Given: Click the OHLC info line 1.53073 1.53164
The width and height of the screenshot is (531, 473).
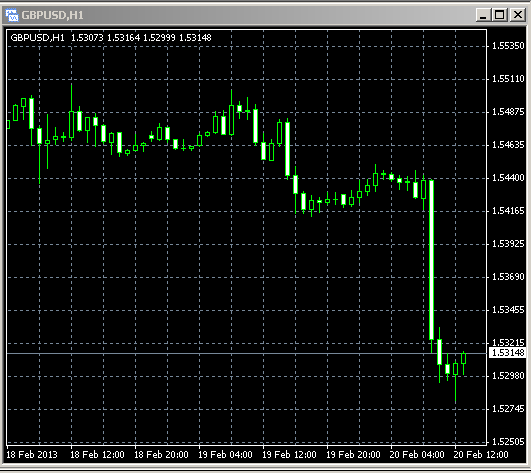Looking at the screenshot, I should click(x=111, y=38).
